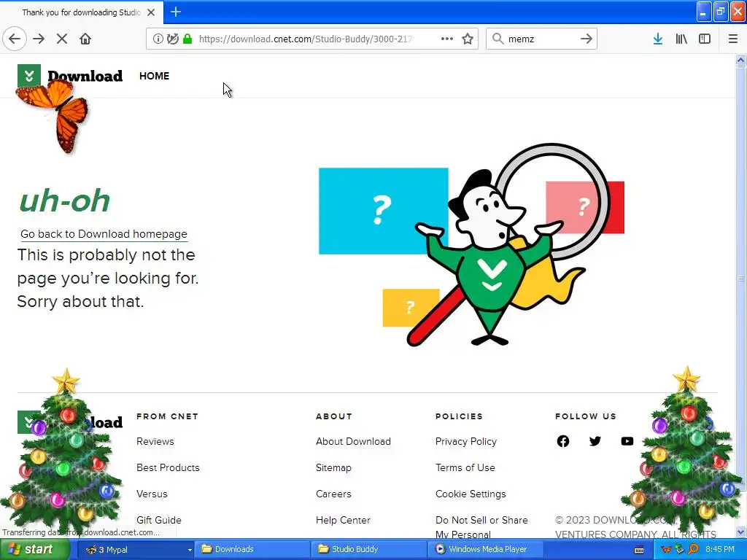Click the browser forward arrow
This screenshot has height=560, width=747.
pos(39,39)
